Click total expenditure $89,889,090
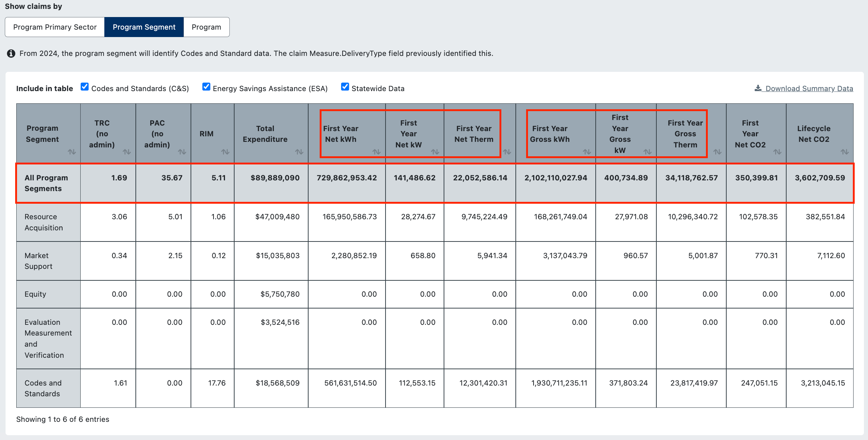 (275, 178)
